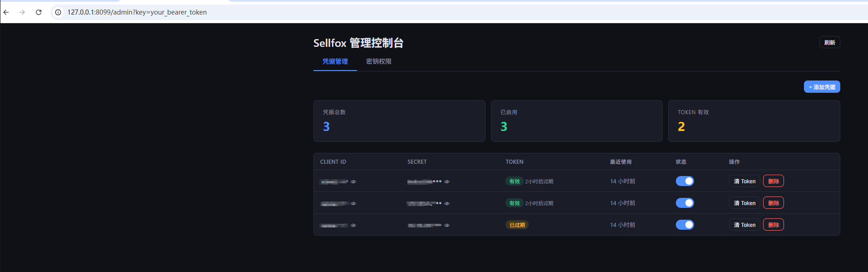The width and height of the screenshot is (868, 272).
Task: Click the SECRET column header
Action: coord(417,162)
